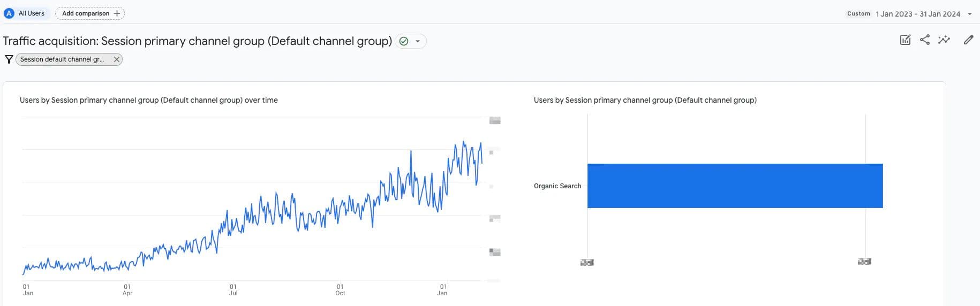Click the pencil icon to customize report
980x306 pixels.
click(968, 40)
